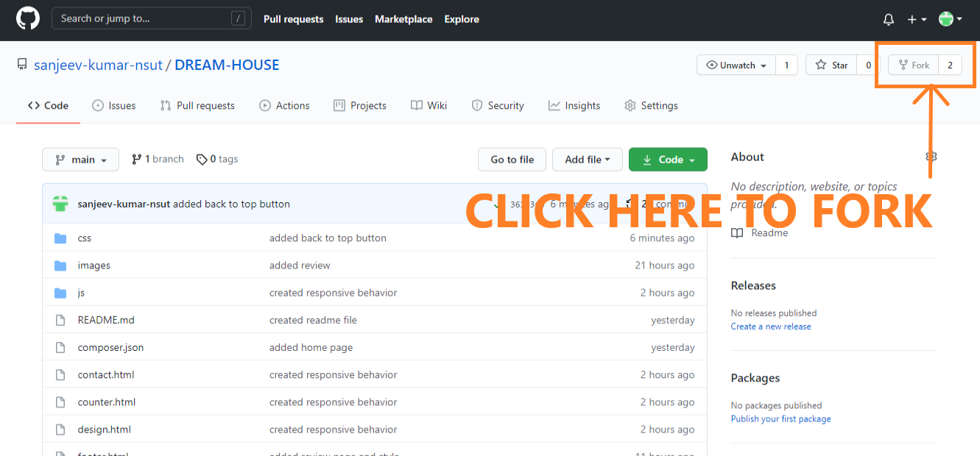The height and width of the screenshot is (456, 980).
Task: Click the Packages heading
Action: pyautogui.click(x=755, y=378)
